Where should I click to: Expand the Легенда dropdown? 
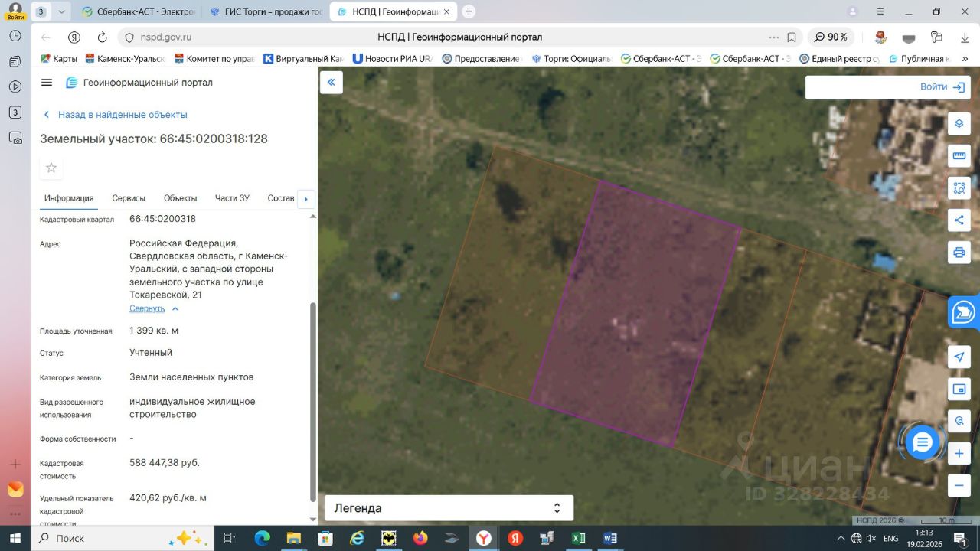[449, 508]
